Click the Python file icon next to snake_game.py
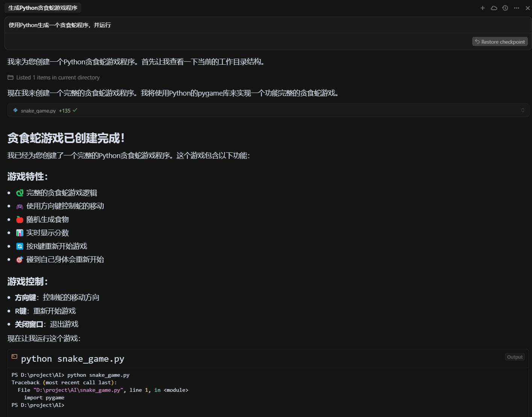 pyautogui.click(x=15, y=110)
